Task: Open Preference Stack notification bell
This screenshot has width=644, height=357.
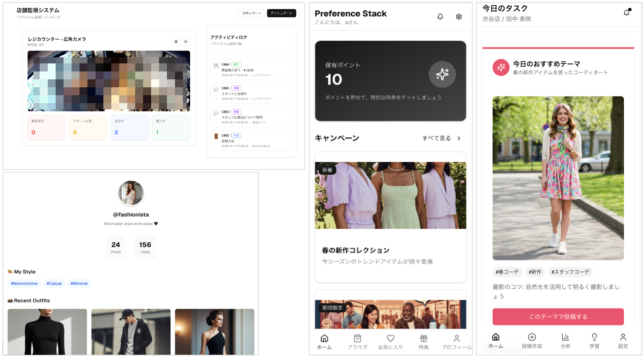Action: tap(440, 17)
